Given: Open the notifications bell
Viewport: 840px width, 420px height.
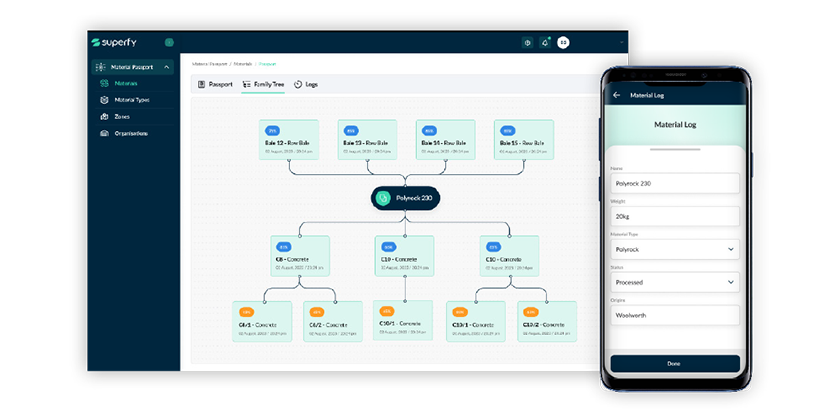Looking at the screenshot, I should [545, 43].
